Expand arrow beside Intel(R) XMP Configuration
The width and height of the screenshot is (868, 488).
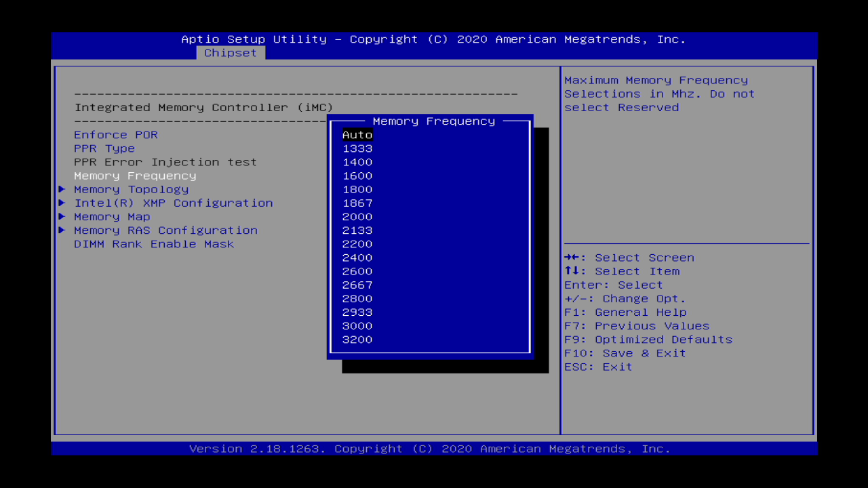pyautogui.click(x=62, y=203)
